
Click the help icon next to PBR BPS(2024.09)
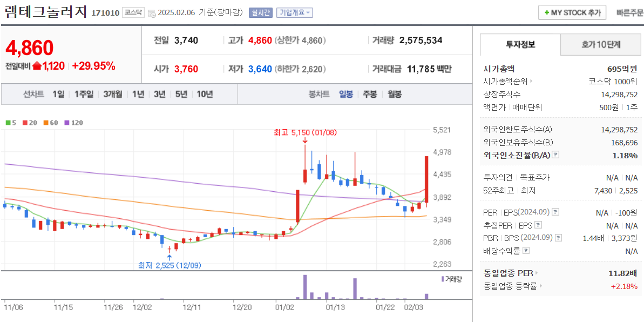pyautogui.click(x=558, y=238)
